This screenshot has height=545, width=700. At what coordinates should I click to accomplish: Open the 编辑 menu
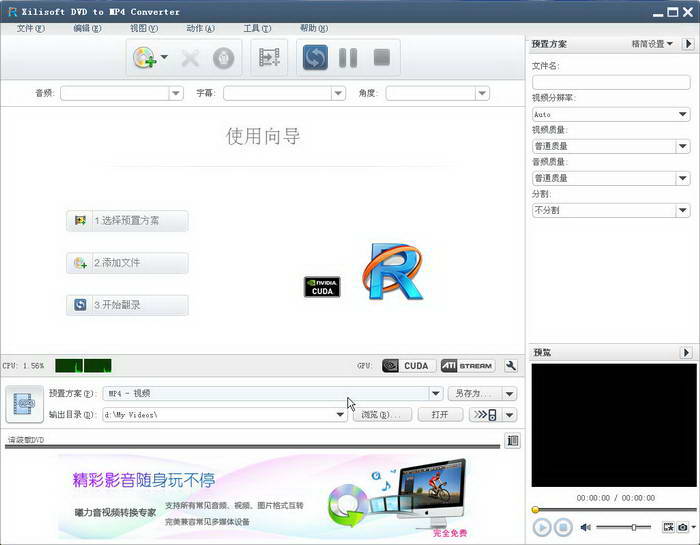pyautogui.click(x=88, y=28)
